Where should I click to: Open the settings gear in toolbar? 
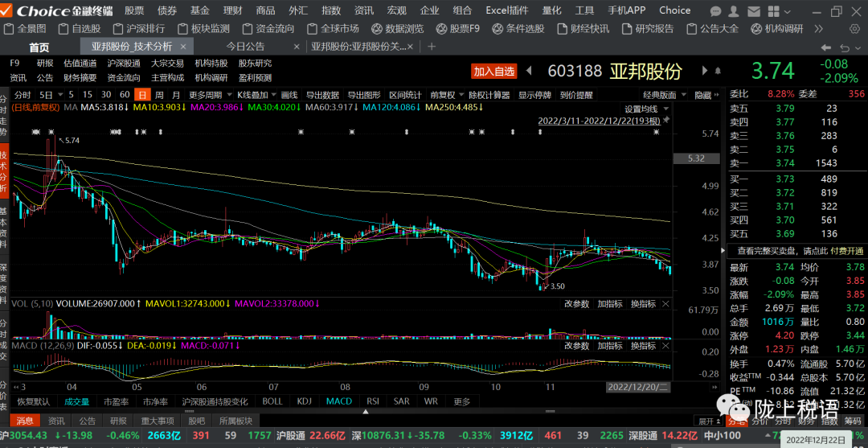pyautogui.click(x=854, y=29)
